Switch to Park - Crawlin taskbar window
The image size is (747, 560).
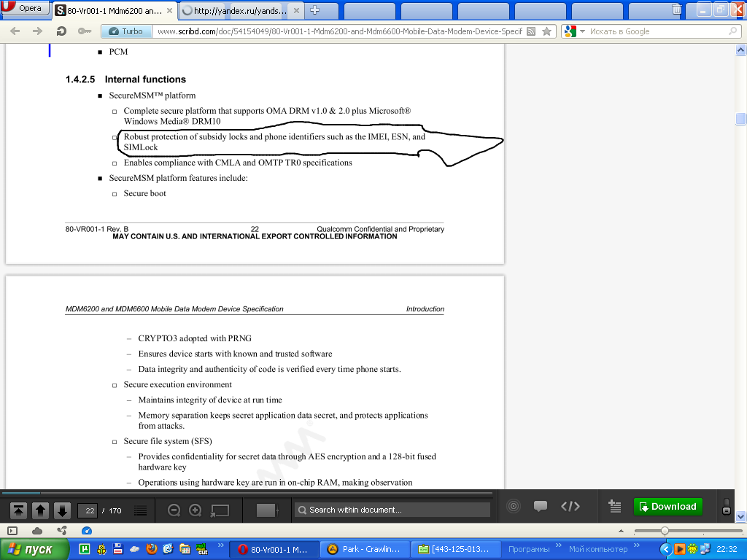(x=365, y=550)
